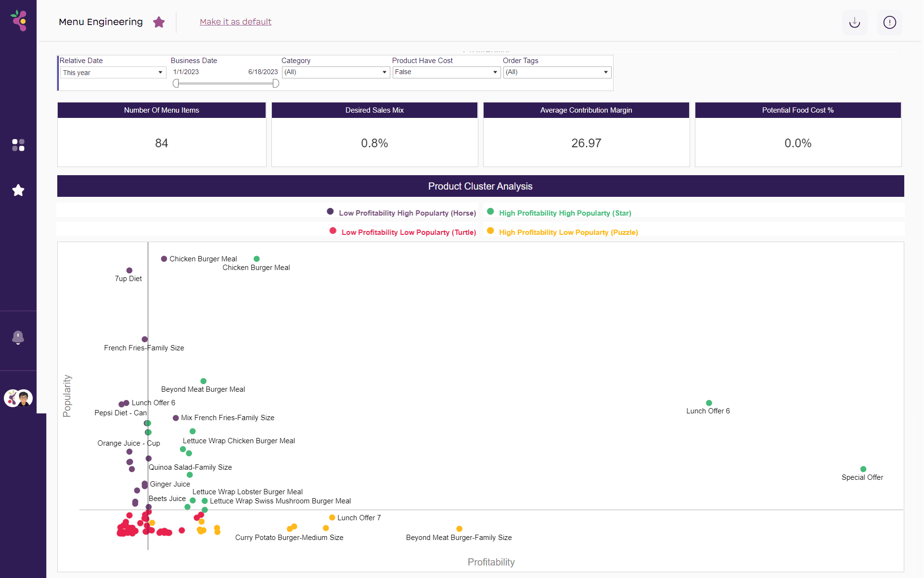Open the Category filter dropdown
The image size is (924, 578).
[335, 72]
